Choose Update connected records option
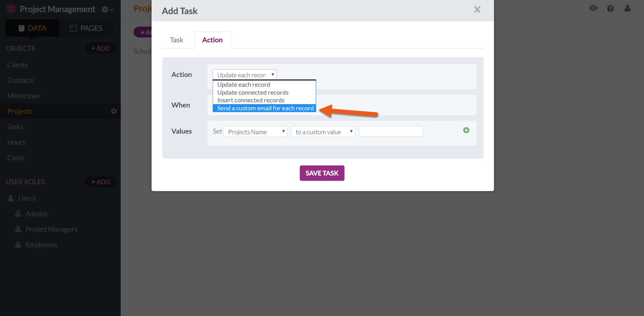644x316 pixels. click(x=253, y=93)
